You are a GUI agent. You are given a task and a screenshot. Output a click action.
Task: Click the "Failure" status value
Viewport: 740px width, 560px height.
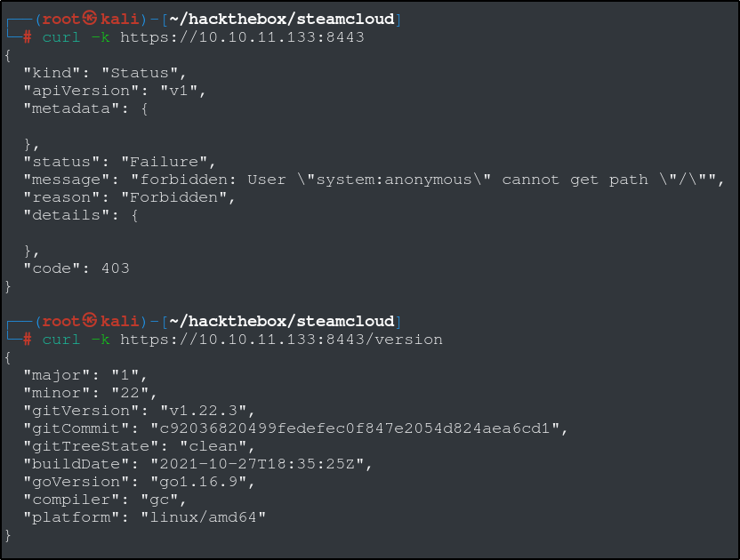pos(169,162)
